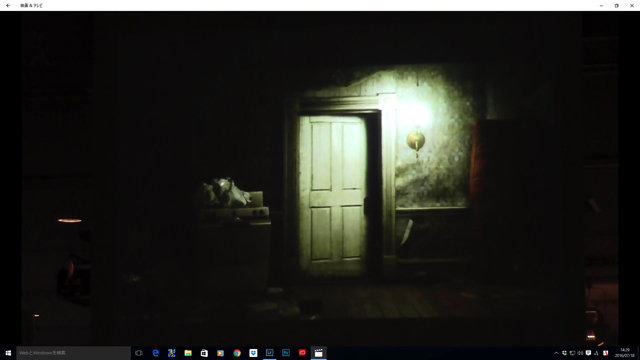The image size is (640, 360).
Task: Open the Windows Store taskbar icon
Action: (x=204, y=353)
